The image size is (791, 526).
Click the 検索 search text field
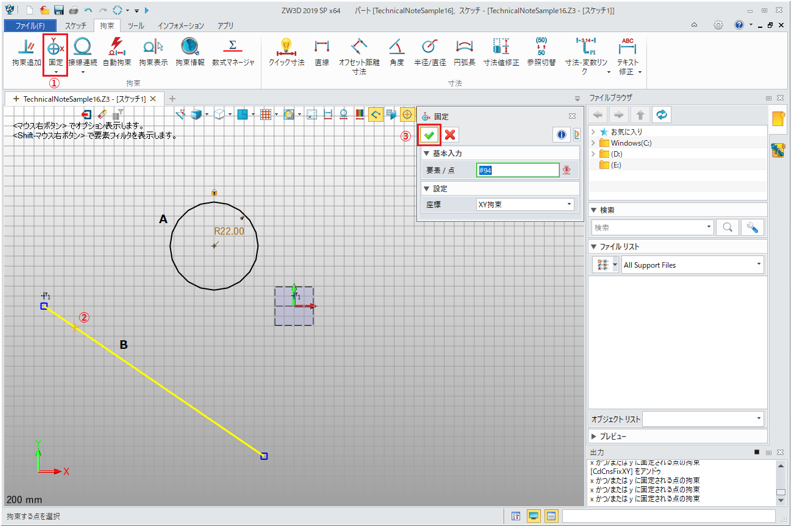(x=652, y=227)
